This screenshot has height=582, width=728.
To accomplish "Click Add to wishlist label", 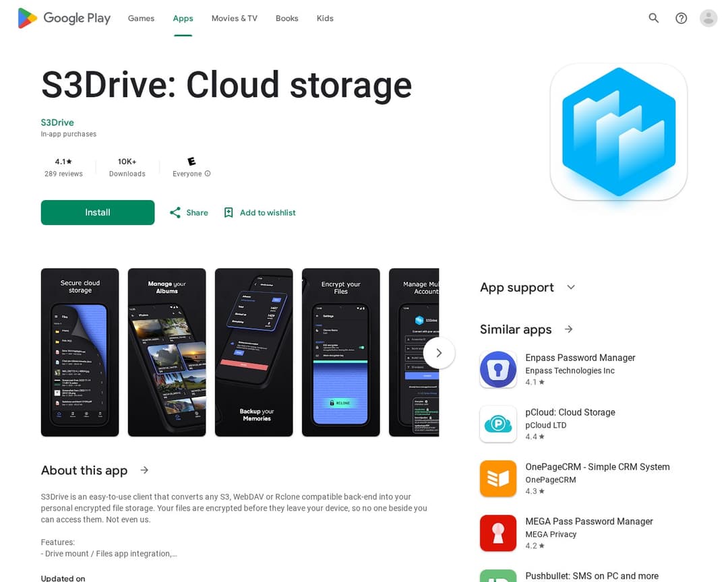I will tap(268, 213).
